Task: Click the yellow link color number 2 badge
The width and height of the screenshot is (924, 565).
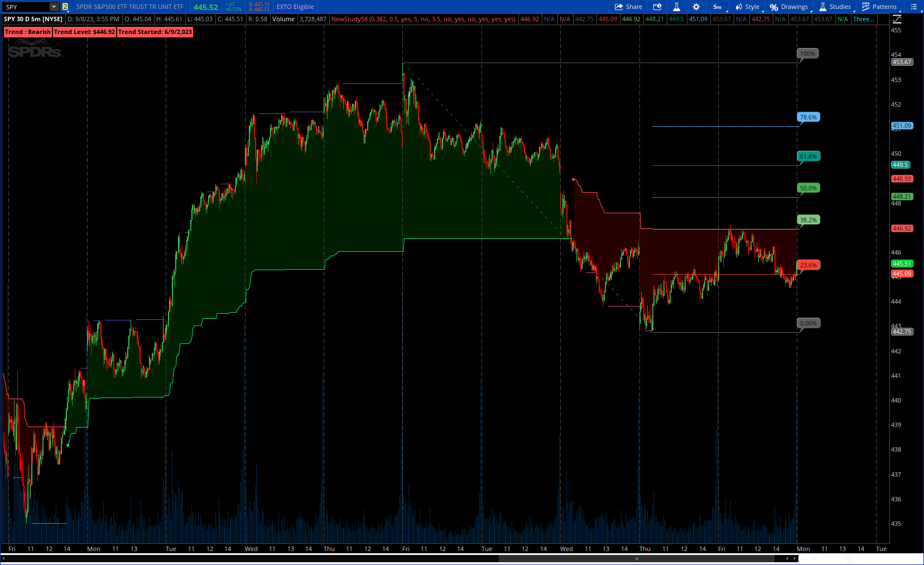Action: click(65, 7)
